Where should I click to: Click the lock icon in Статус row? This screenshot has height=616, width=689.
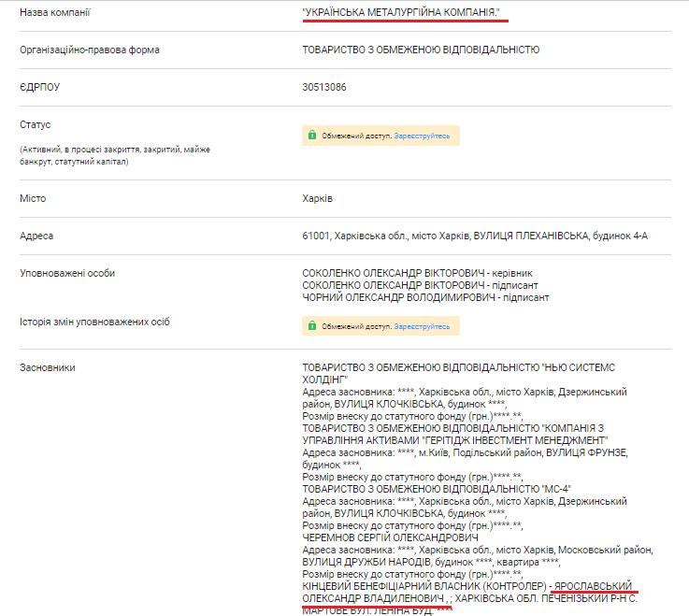(x=312, y=136)
